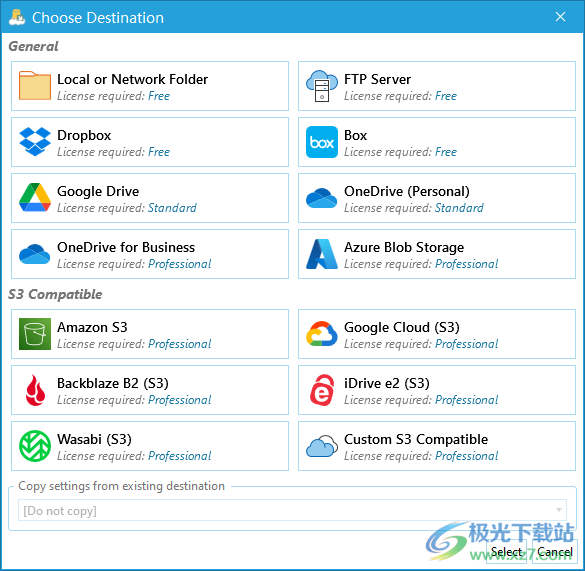Click the Custom S3 Compatible cloud icon
Image resolution: width=585 pixels, height=571 pixels.
click(322, 446)
